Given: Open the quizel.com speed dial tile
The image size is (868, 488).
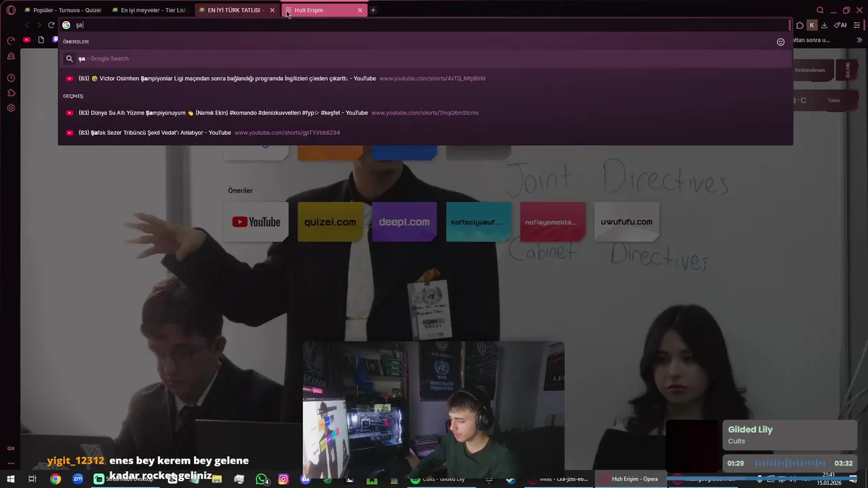Looking at the screenshot, I should coord(330,222).
